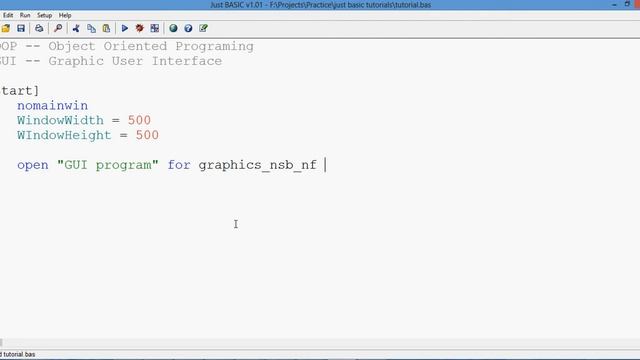Open the Edit menu
Image resolution: width=640 pixels, height=360 pixels.
(x=8, y=15)
